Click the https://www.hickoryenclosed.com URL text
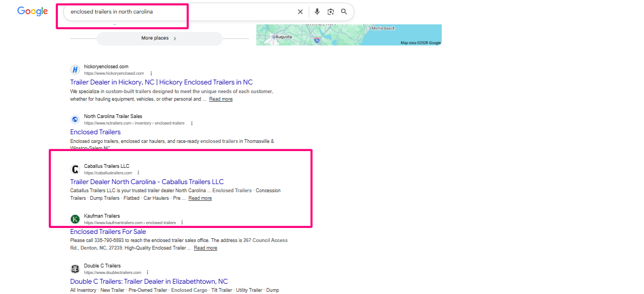Image resolution: width=644 pixels, height=294 pixels. [x=114, y=73]
